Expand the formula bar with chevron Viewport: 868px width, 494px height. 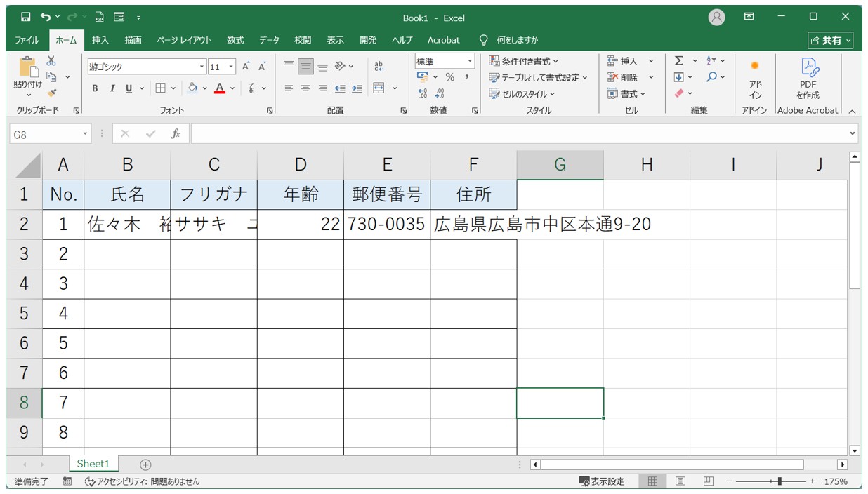coord(853,133)
